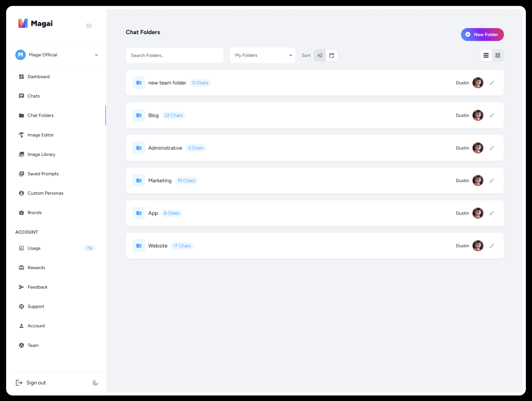
Task: Sort folders by date
Action: click(x=332, y=55)
